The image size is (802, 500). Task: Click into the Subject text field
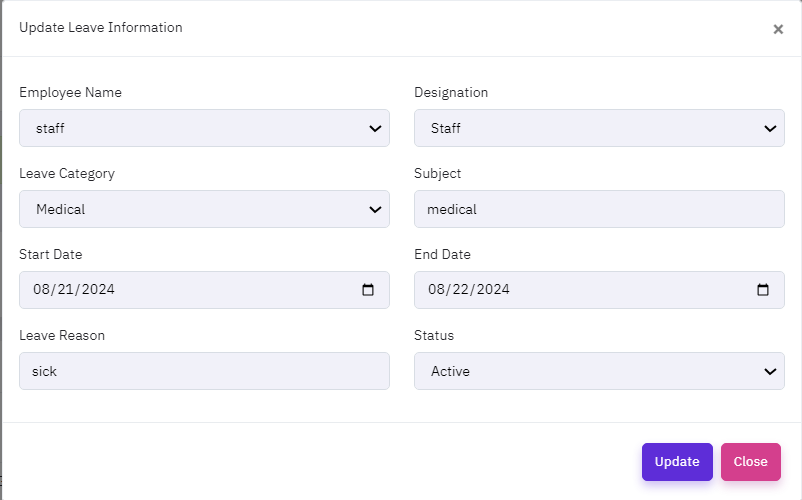tap(599, 209)
